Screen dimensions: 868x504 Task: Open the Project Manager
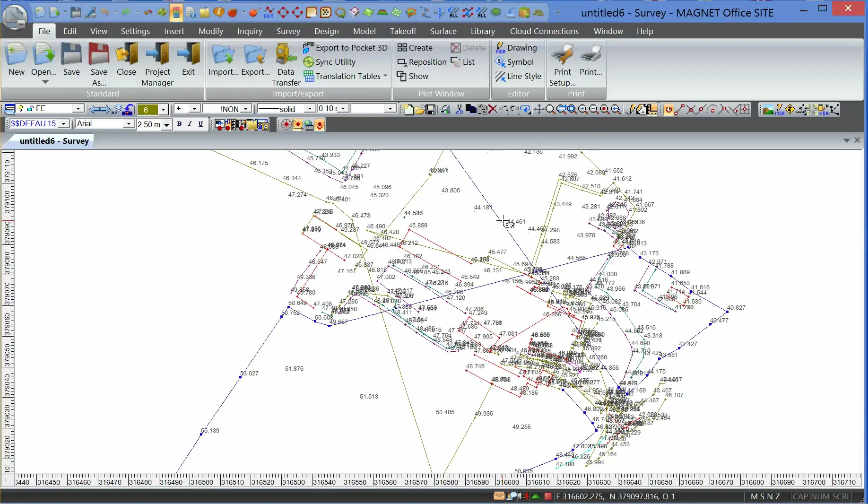pos(157,65)
